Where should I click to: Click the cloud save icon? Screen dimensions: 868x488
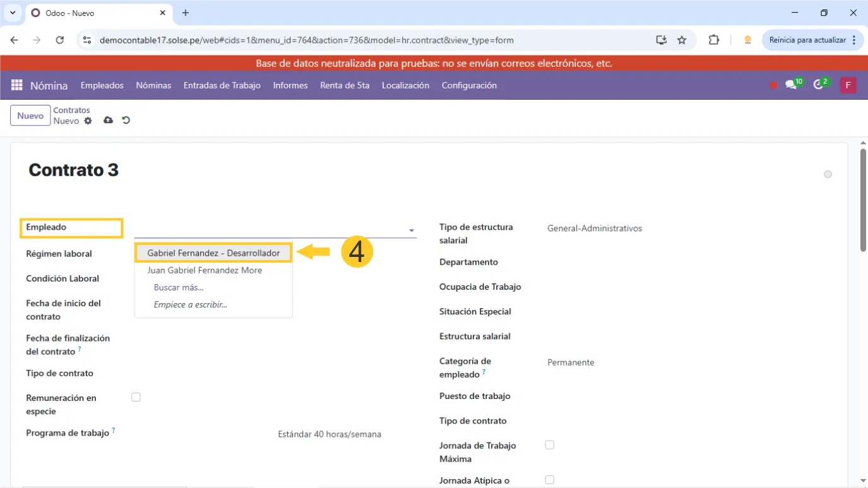coord(108,120)
